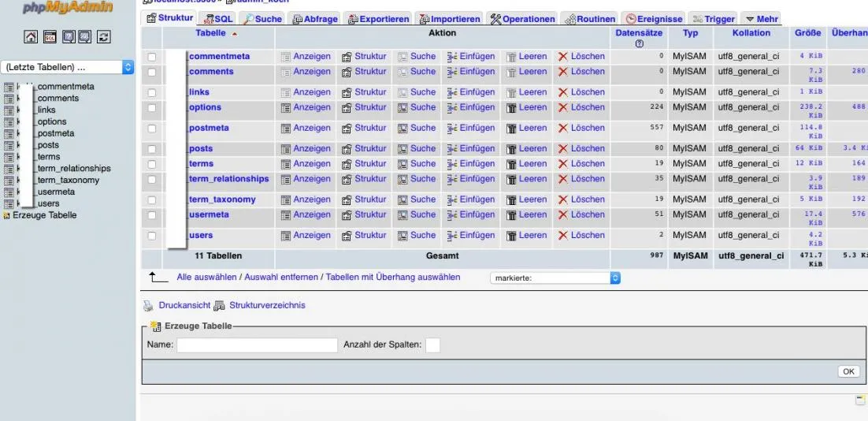
Task: Sort by the Größe column header
Action: click(807, 33)
